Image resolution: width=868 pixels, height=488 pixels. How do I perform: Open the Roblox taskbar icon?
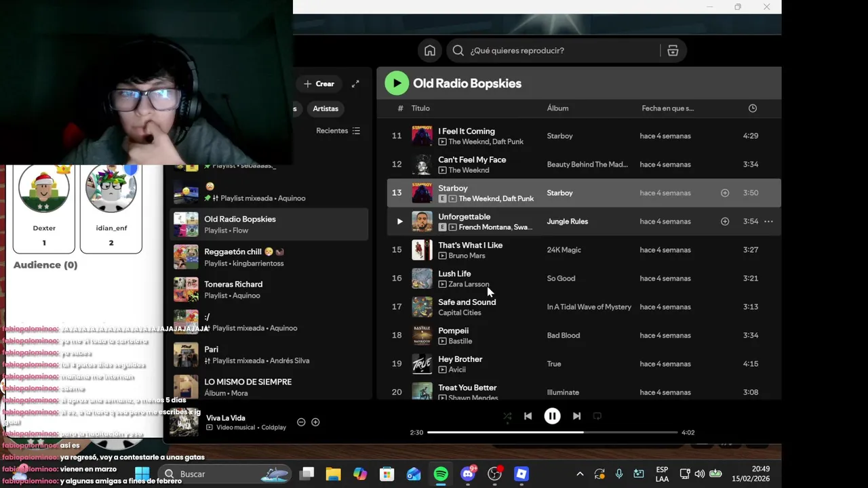point(521,474)
